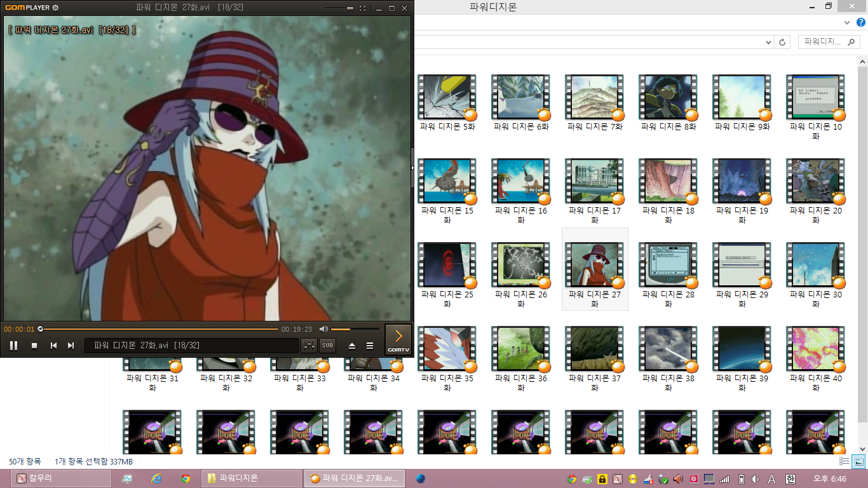Viewport: 868px width, 488px height.
Task: Click the video seek bar
Action: [159, 329]
